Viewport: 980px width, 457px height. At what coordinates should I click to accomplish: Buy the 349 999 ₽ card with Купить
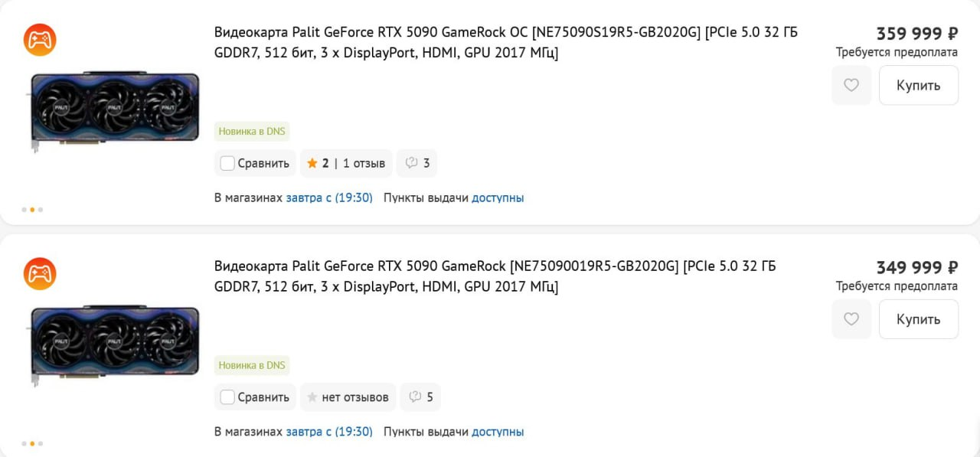click(x=918, y=319)
